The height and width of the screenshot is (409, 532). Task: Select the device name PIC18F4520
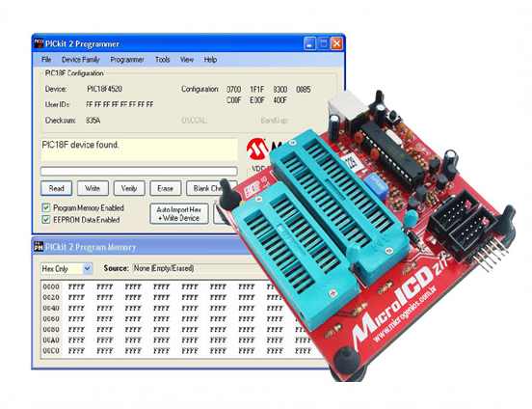click(104, 89)
